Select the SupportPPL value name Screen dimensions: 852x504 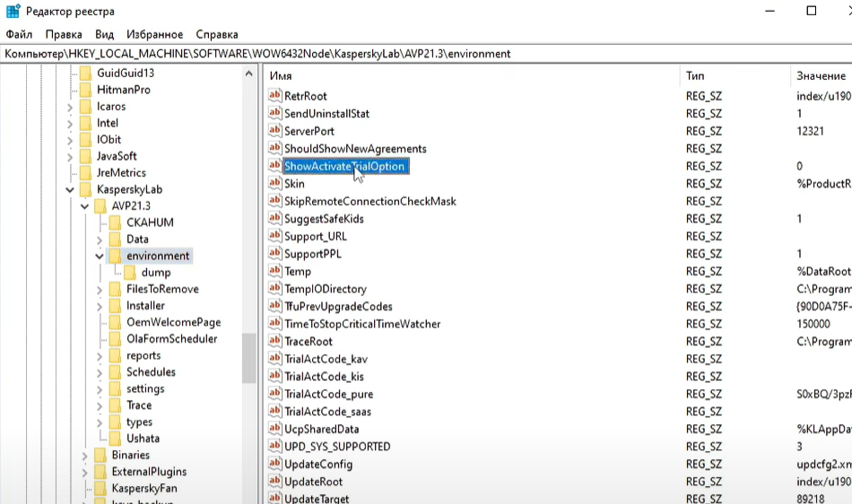[x=313, y=254]
